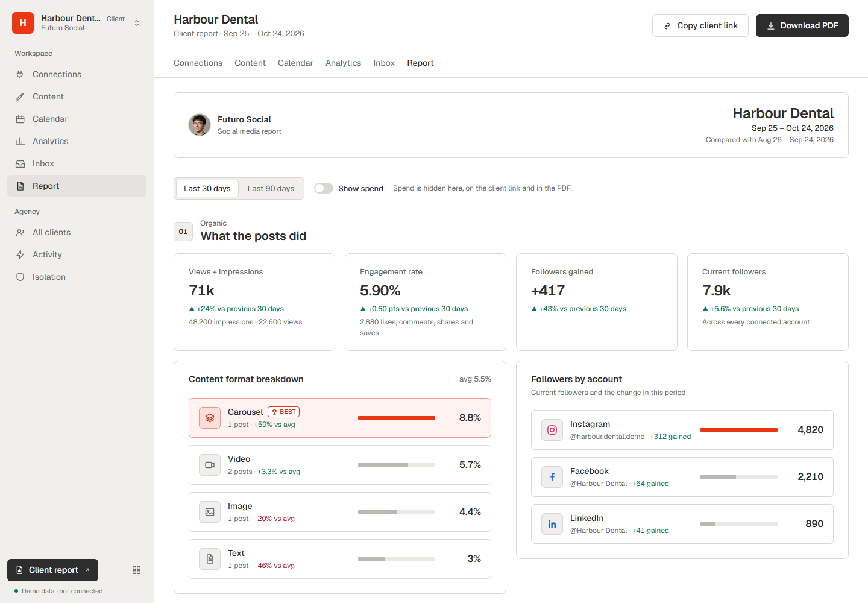The height and width of the screenshot is (603, 868).
Task: Click the Content pencil icon in sidebar
Action: (20, 96)
